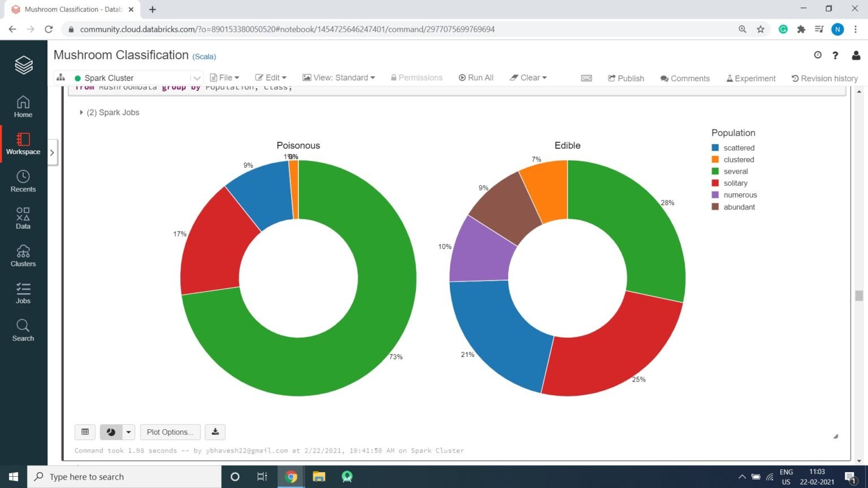Click the schedule clock icon
This screenshot has width=868, height=488.
point(818,55)
